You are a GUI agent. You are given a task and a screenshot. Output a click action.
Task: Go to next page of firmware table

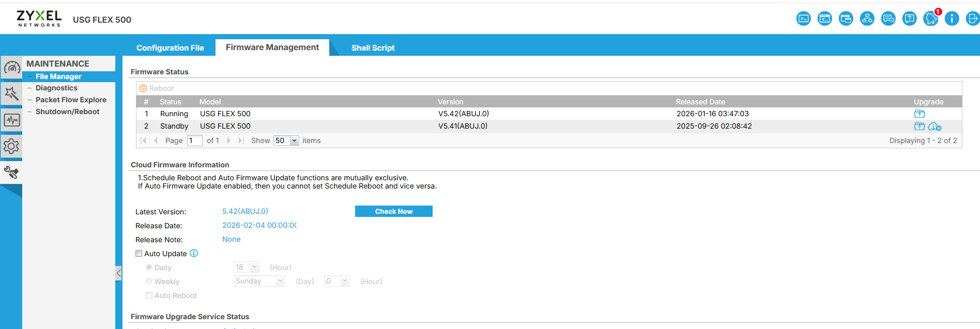(229, 140)
